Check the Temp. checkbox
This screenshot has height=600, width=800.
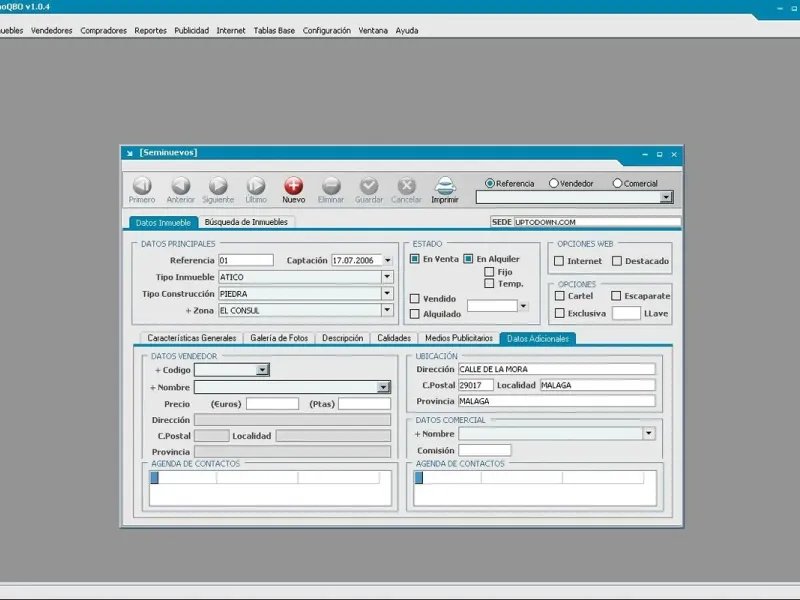point(489,283)
